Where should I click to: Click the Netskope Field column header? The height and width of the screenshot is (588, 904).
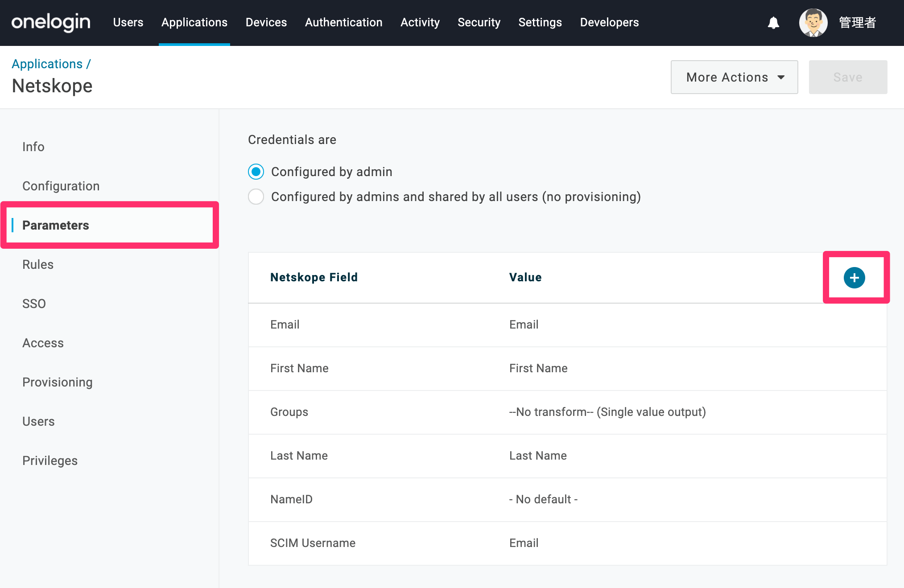[314, 277]
